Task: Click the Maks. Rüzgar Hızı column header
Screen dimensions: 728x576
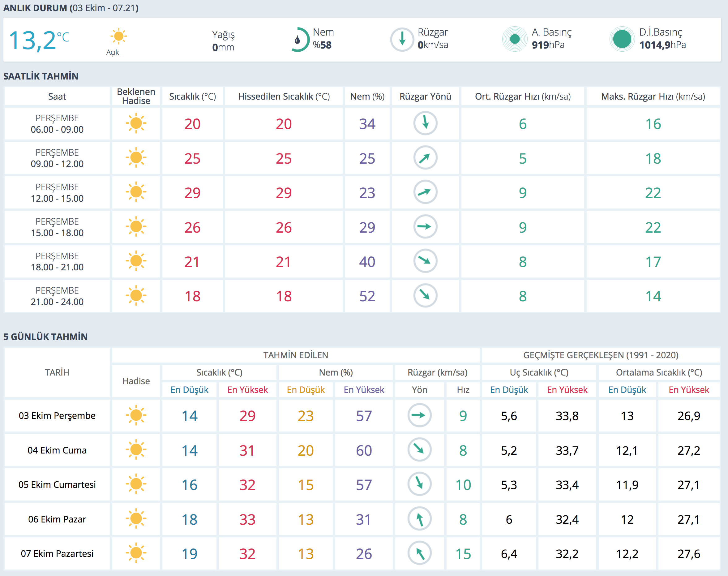Action: [653, 97]
